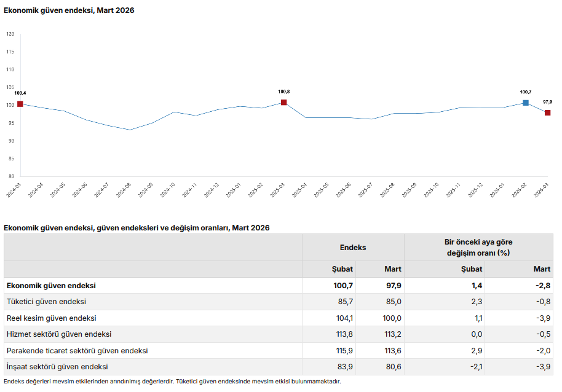Screen dimensions: 562x392
Task: Click the red marker labeled 100,8
Action: pyautogui.click(x=283, y=103)
